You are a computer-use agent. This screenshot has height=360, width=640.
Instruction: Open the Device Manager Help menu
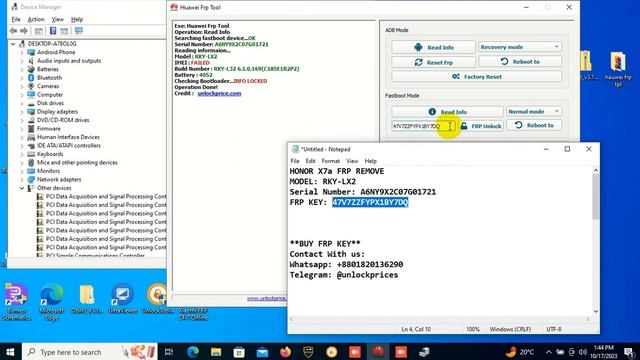point(77,19)
